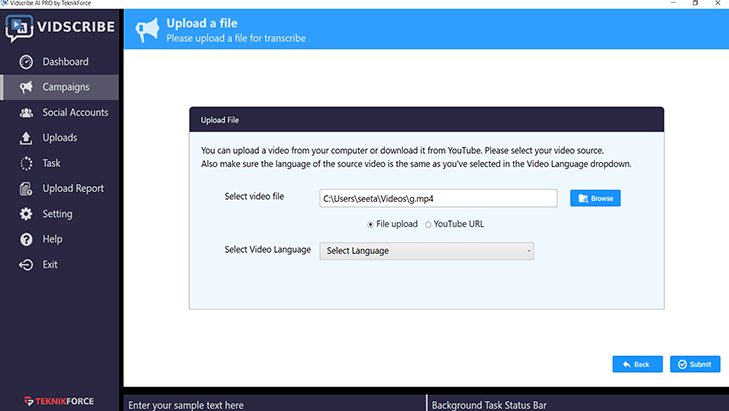
Task: Click the 'Select Video Language' label
Action: click(268, 250)
